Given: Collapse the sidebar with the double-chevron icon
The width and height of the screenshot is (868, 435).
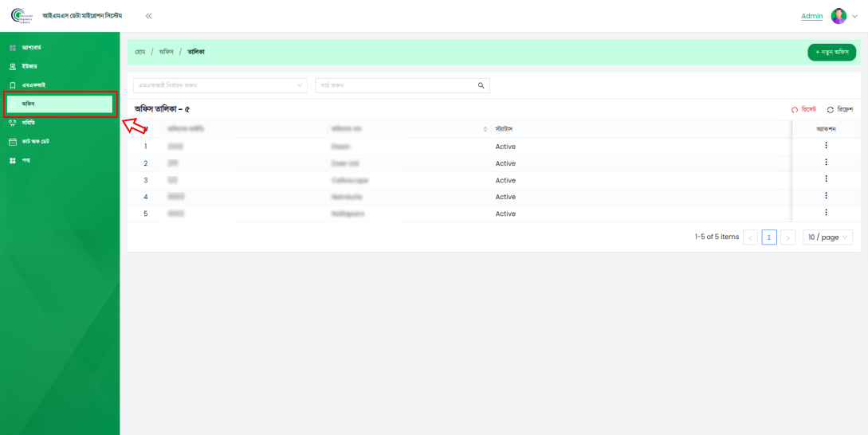Looking at the screenshot, I should [x=148, y=16].
